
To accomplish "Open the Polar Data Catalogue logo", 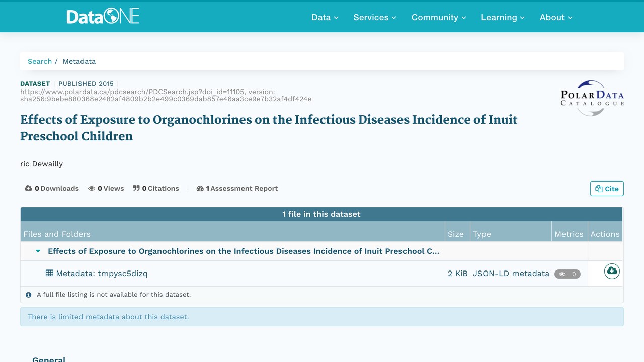I will point(592,98).
